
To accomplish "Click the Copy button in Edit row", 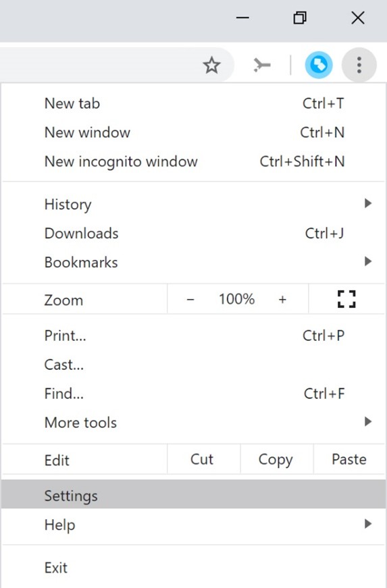I will click(276, 459).
